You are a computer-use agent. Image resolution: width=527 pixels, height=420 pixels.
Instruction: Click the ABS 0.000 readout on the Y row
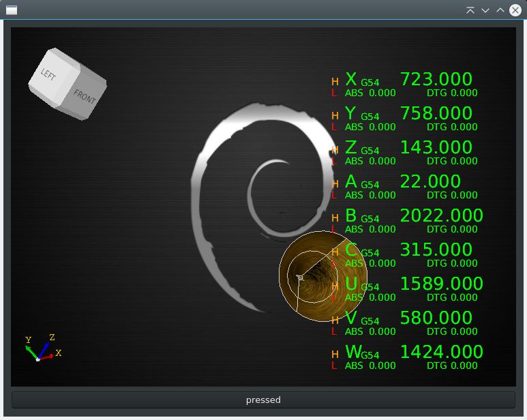370,127
